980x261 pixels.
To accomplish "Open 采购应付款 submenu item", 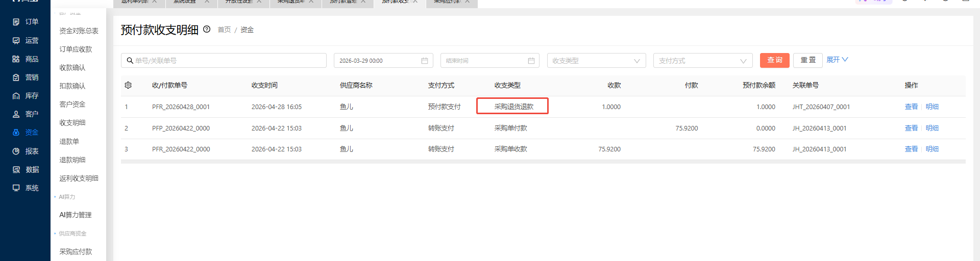I will (x=76, y=251).
